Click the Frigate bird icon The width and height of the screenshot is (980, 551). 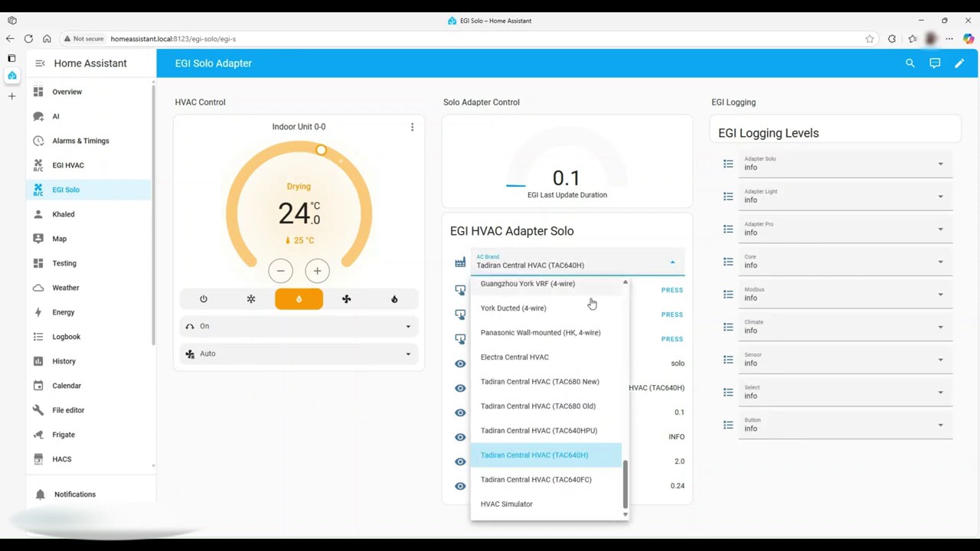tap(38, 435)
